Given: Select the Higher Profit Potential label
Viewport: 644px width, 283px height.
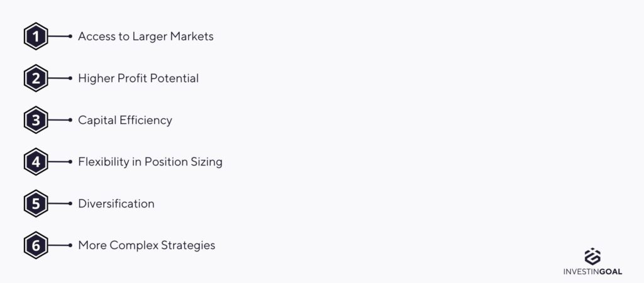Looking at the screenshot, I should click(138, 79).
